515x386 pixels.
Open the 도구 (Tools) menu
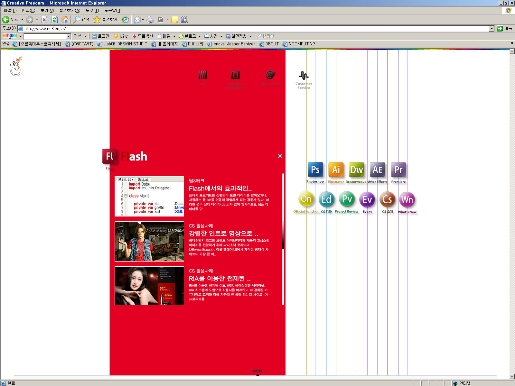92,11
